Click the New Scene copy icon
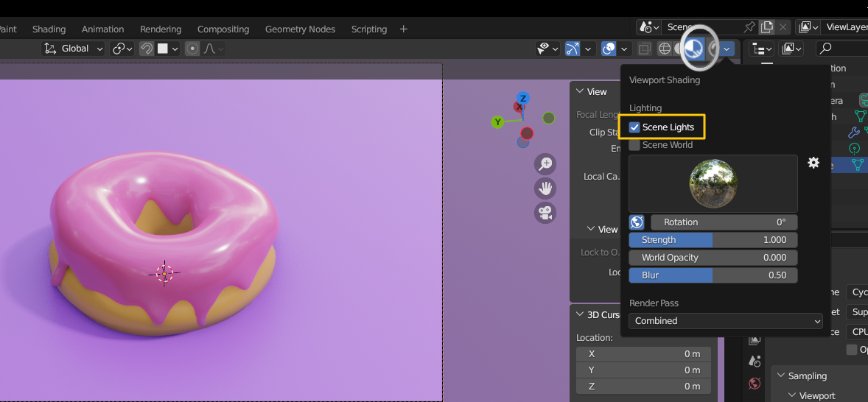The width and height of the screenshot is (868, 402). coord(767,27)
